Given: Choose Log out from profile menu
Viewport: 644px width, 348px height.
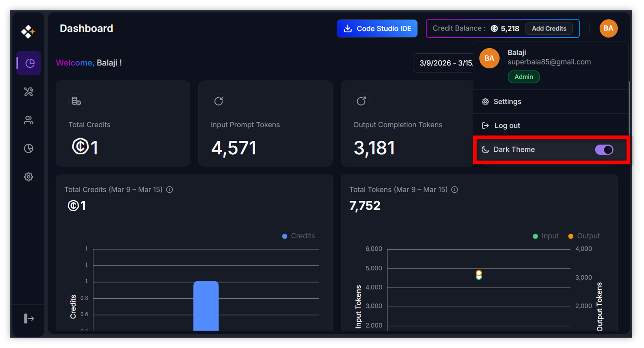Looking at the screenshot, I should 507,126.
